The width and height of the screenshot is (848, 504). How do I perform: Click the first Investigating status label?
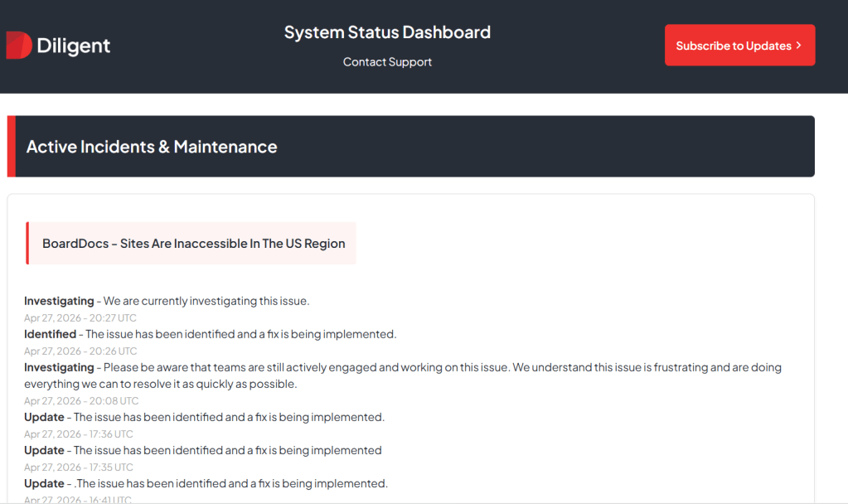59,301
